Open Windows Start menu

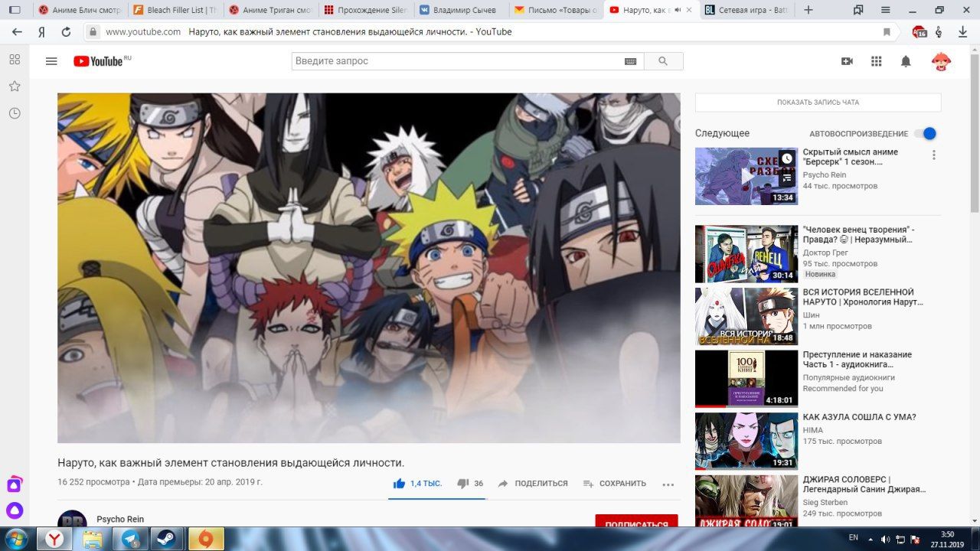tap(16, 539)
